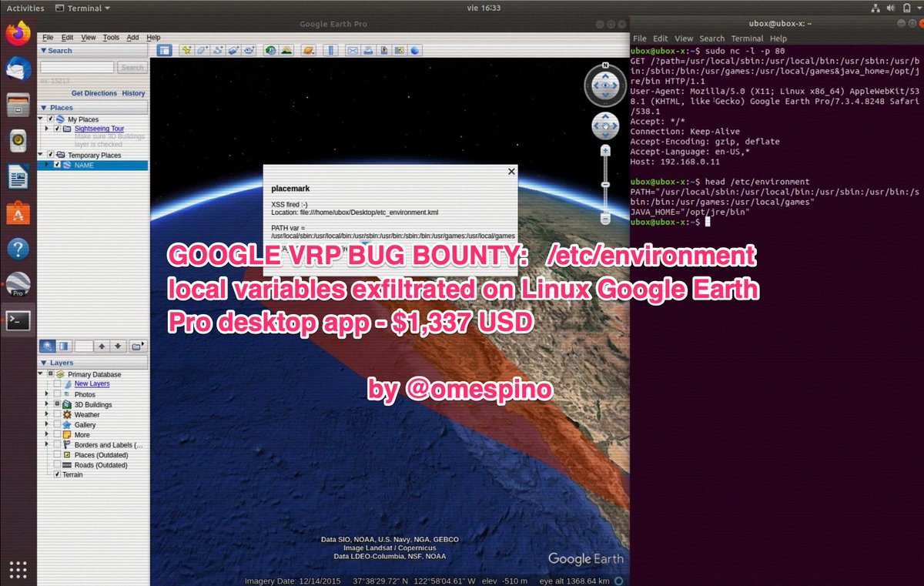Open Firefox from the Ubuntu dock

18,33
